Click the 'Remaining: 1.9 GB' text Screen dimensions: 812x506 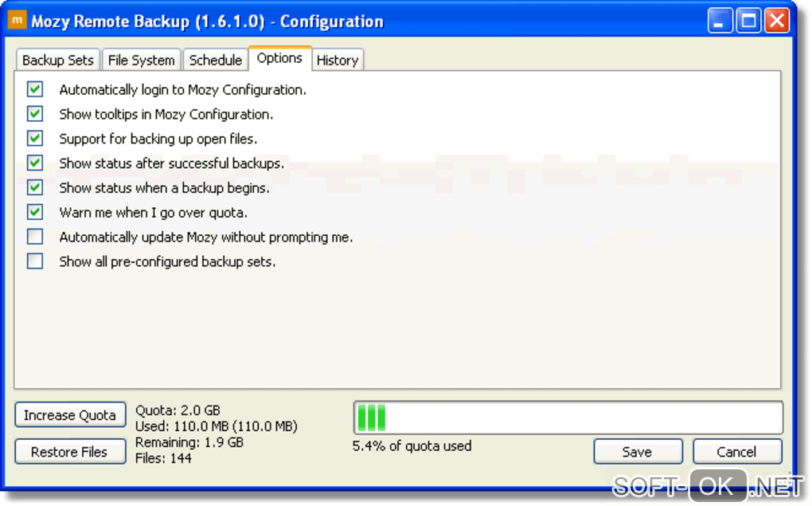(x=189, y=442)
